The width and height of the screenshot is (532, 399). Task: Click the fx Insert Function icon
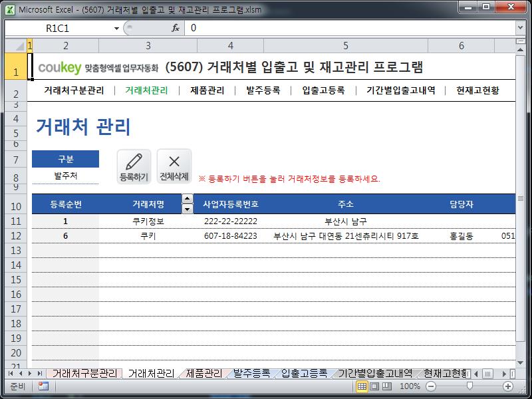[x=176, y=28]
